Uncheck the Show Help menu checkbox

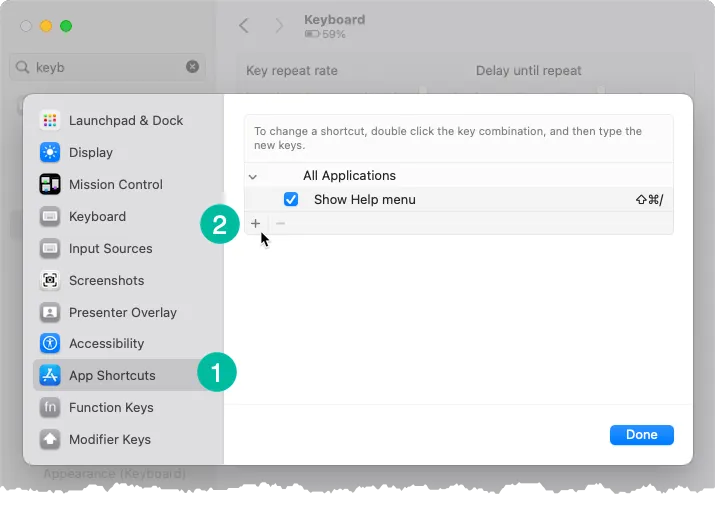(x=290, y=199)
